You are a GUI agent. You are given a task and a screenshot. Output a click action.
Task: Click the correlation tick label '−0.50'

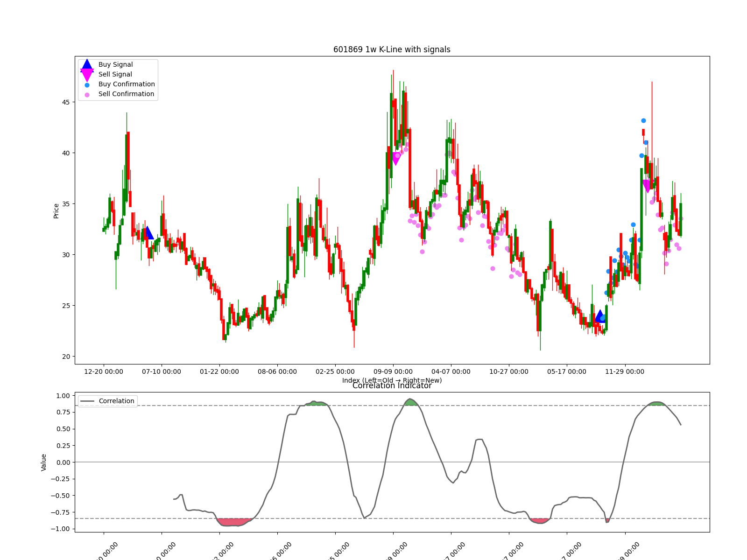[60, 496]
